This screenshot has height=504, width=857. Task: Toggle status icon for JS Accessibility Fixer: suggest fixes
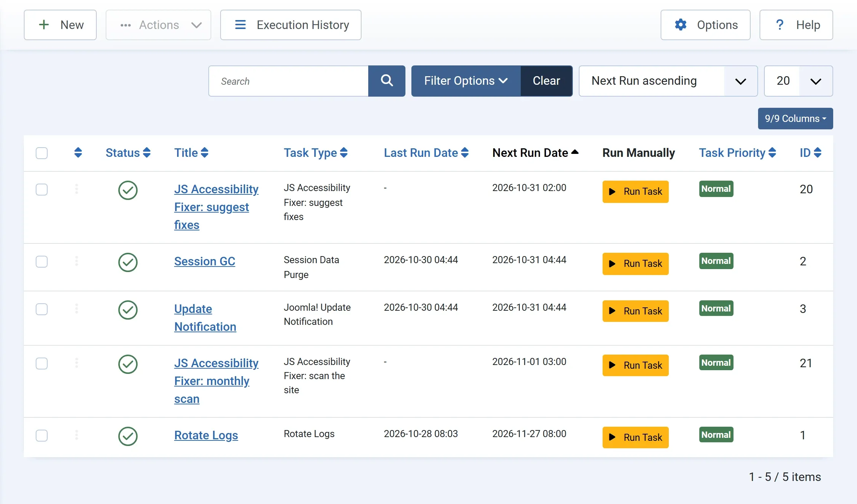pyautogui.click(x=128, y=190)
